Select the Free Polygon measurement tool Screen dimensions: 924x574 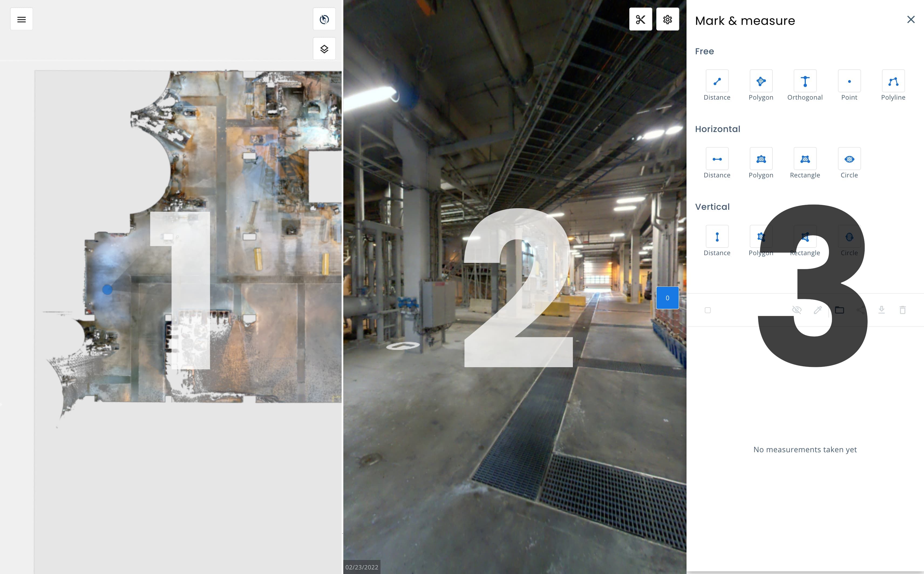coord(761,81)
